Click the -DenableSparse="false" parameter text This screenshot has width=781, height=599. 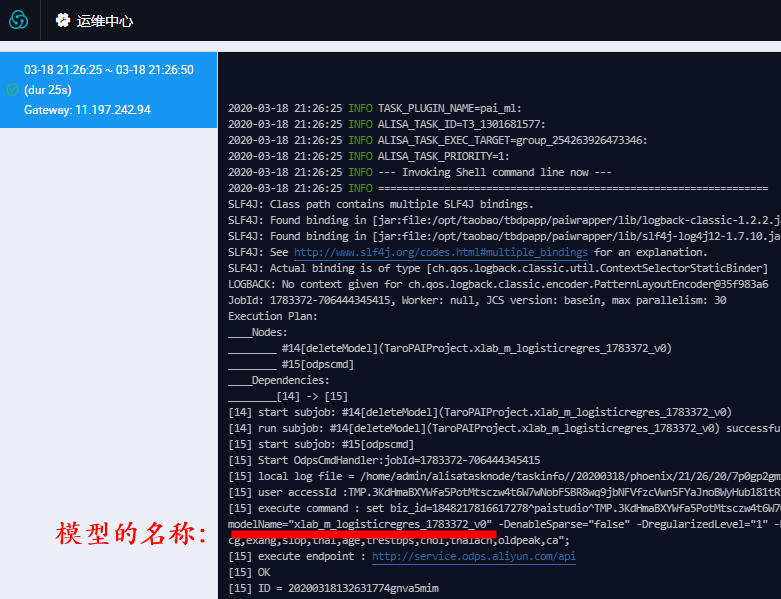point(564,524)
